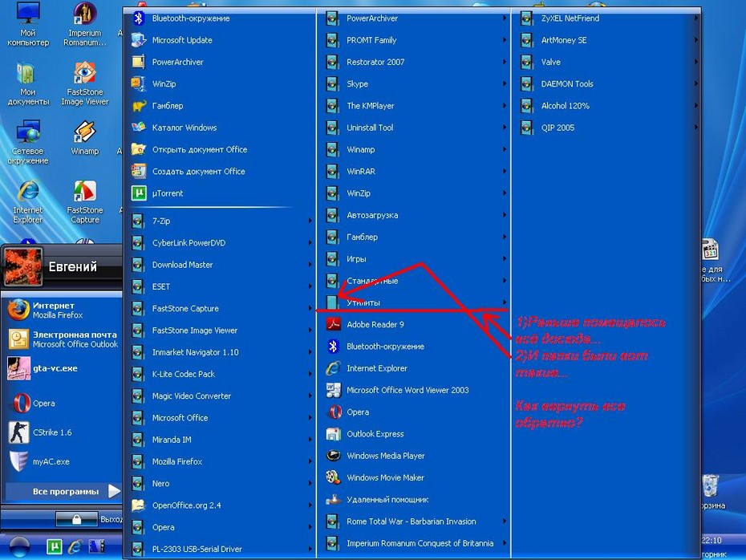
Task: Open Сетевое окружение desktop icon
Action: pos(27,143)
